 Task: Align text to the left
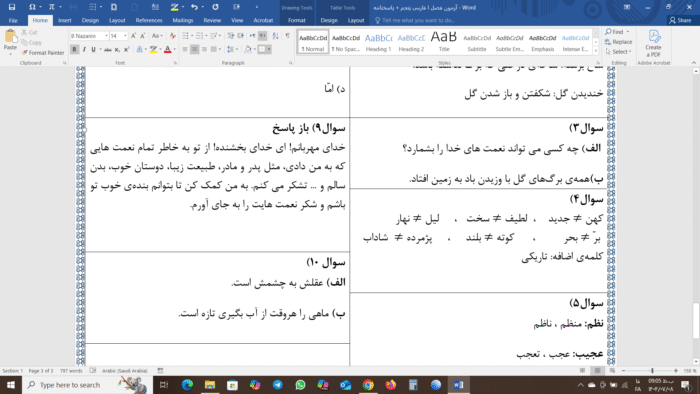tap(185, 50)
